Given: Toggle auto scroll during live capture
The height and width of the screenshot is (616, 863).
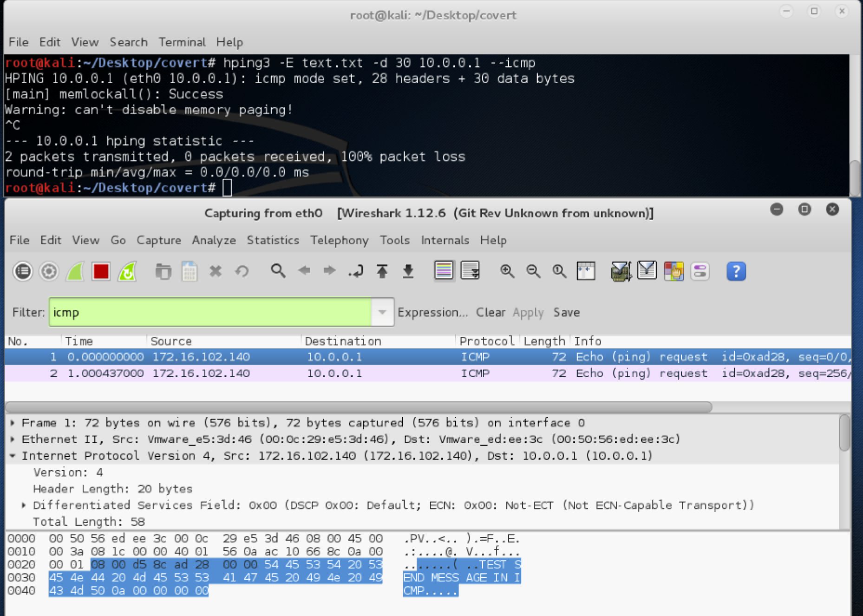Looking at the screenshot, I should pos(470,271).
